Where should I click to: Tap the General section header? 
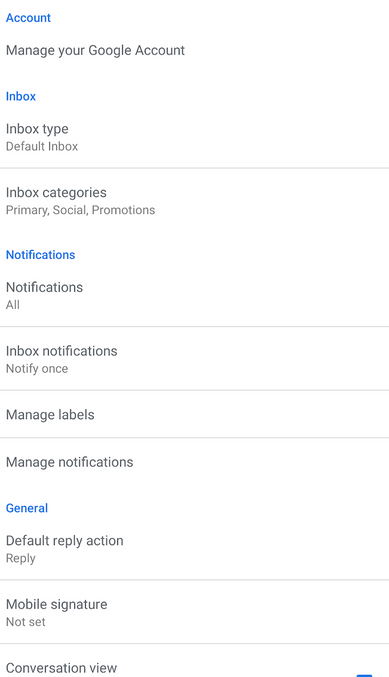(x=27, y=508)
